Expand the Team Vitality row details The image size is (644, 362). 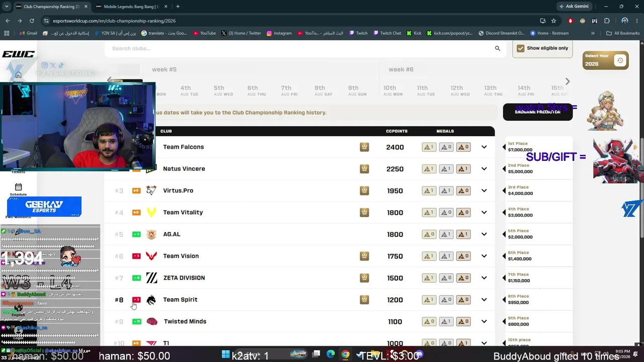(484, 212)
